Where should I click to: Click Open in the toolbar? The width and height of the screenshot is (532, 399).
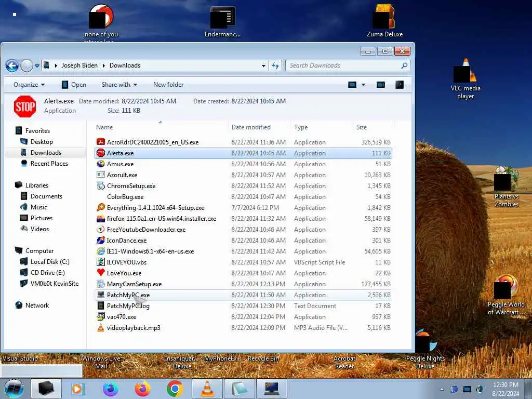74,85
